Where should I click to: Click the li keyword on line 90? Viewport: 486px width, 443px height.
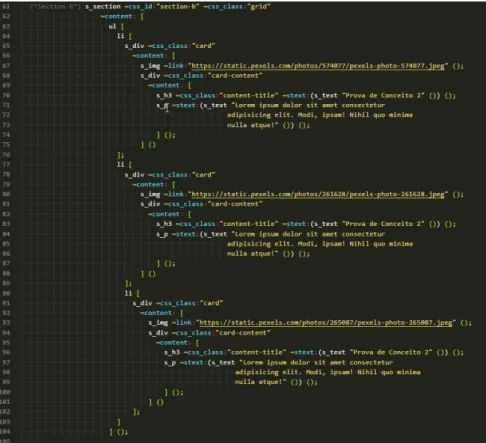[x=128, y=293]
